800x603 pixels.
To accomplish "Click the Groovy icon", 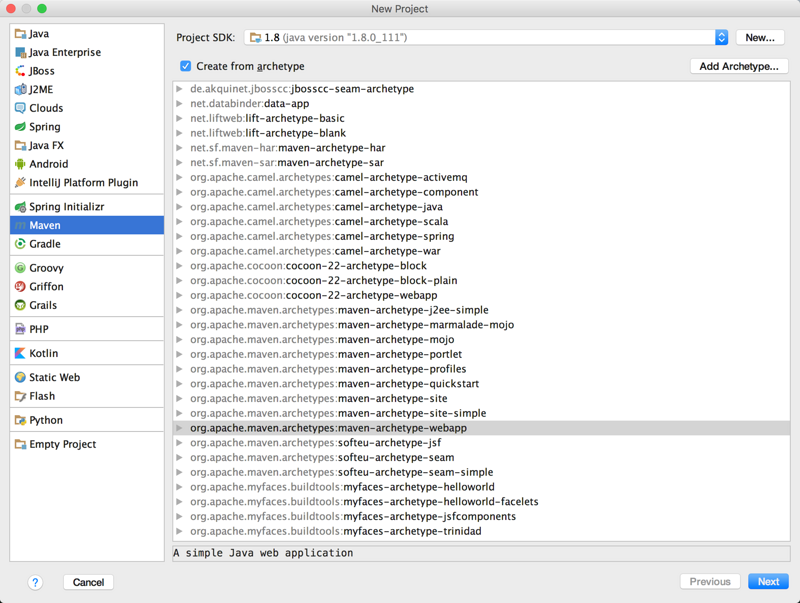I will (x=20, y=268).
